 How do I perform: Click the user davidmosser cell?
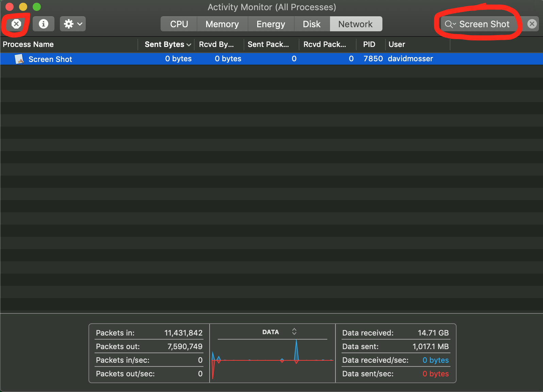click(410, 59)
